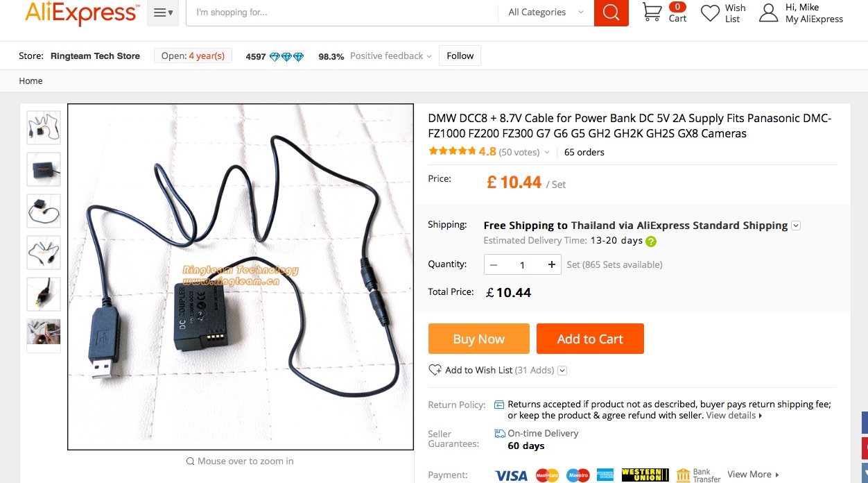Screen dimensions: 868x483
Task: Expand the shipping method dropdown arrow
Action: tap(796, 226)
